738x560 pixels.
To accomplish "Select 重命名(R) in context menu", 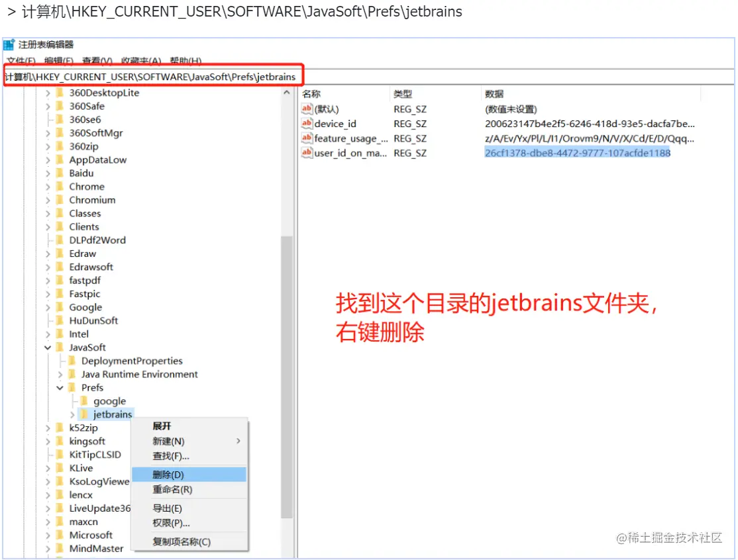I will point(189,489).
